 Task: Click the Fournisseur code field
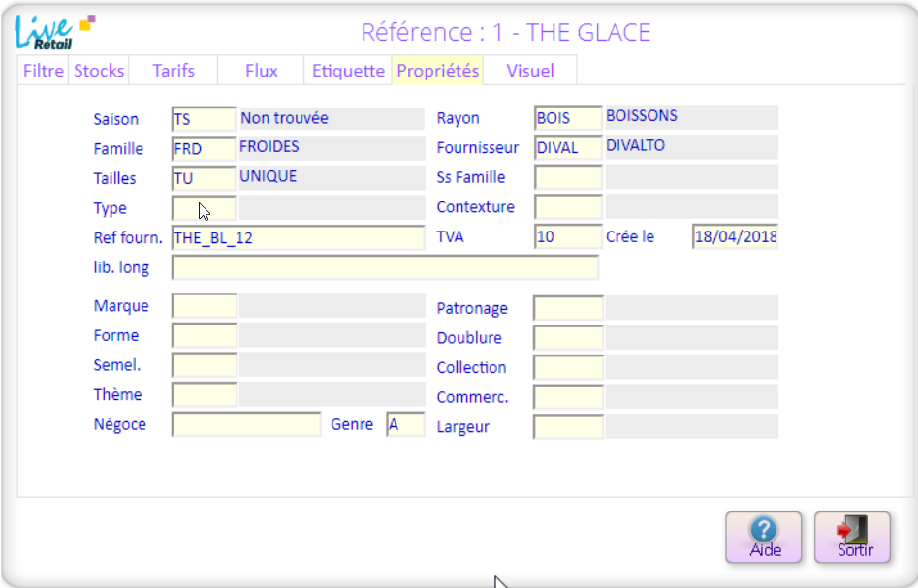click(568, 148)
